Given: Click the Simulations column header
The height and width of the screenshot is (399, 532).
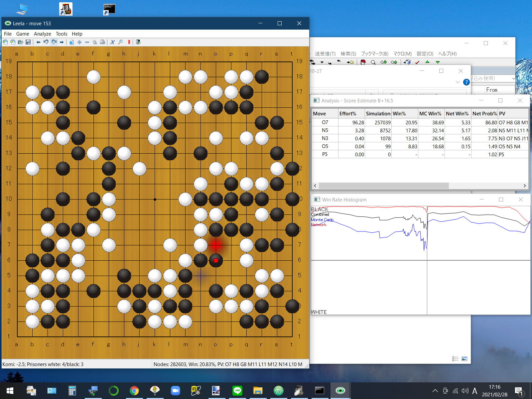Looking at the screenshot, I should [x=378, y=114].
